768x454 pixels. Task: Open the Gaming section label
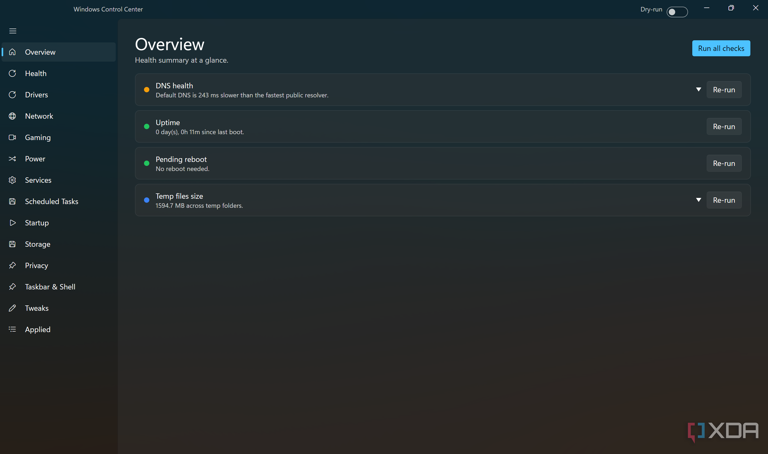point(38,138)
